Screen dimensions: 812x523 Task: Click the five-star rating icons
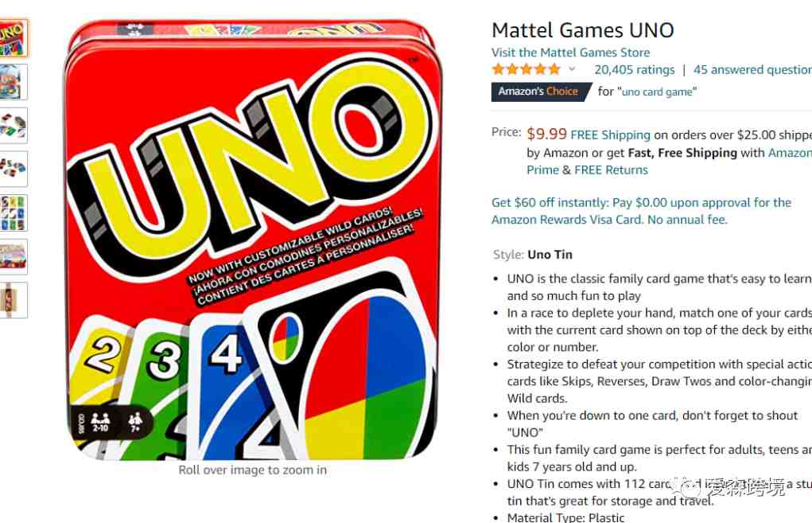point(526,69)
